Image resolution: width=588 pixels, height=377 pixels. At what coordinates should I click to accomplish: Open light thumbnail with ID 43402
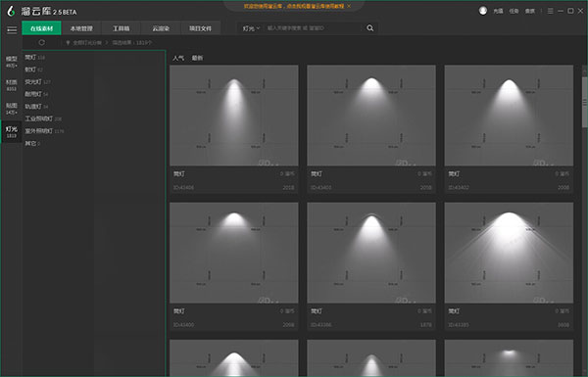509,116
